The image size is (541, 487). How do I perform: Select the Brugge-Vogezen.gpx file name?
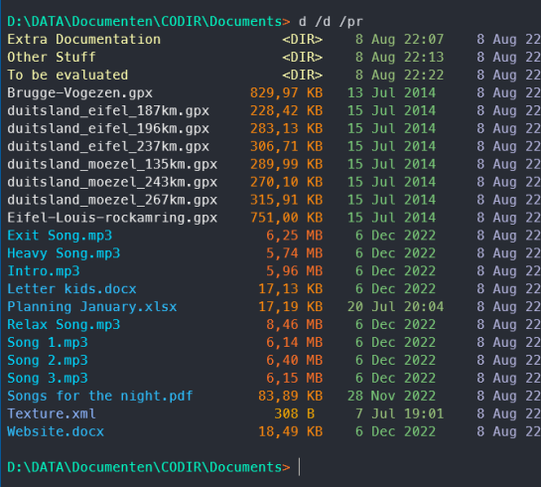[80, 93]
